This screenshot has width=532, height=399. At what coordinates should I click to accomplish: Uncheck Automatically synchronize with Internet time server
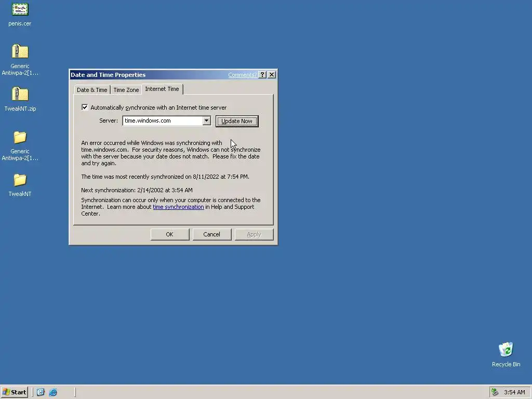pos(85,107)
